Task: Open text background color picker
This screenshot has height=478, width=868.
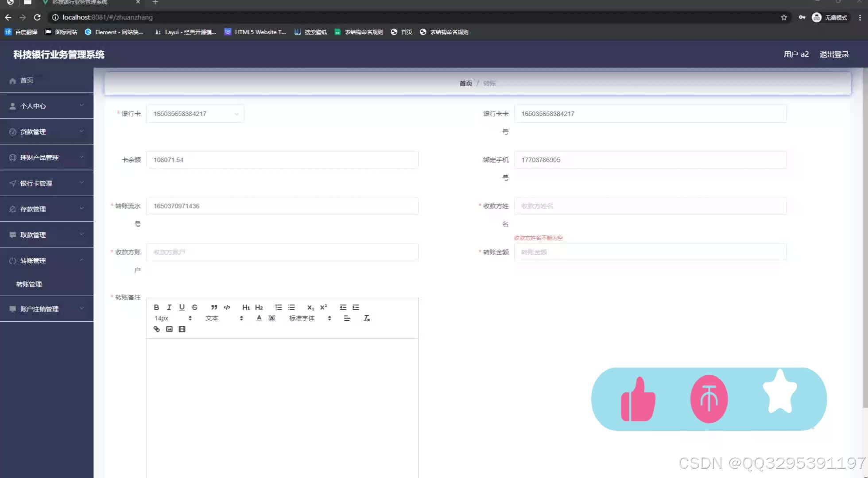Action: pyautogui.click(x=272, y=318)
